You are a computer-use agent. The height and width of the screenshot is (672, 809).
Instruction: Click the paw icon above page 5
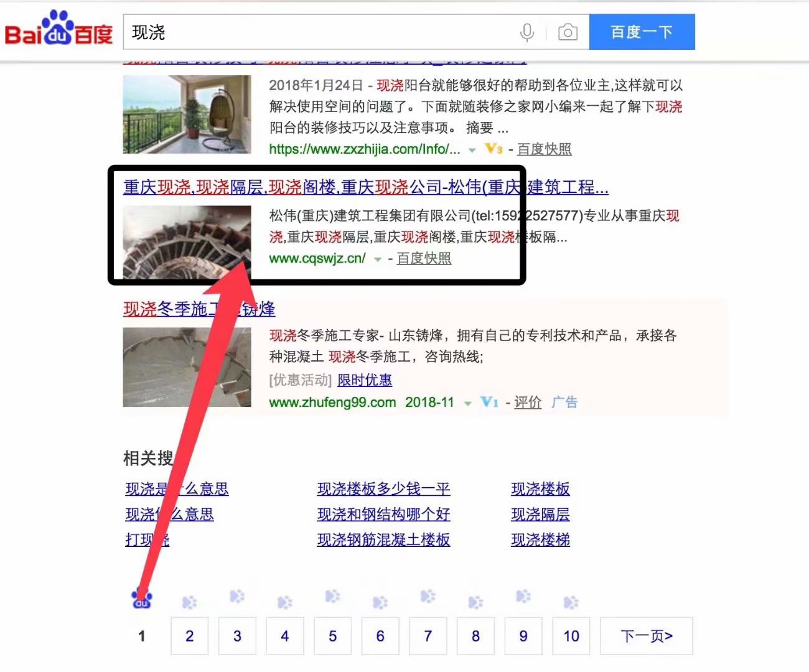click(332, 596)
